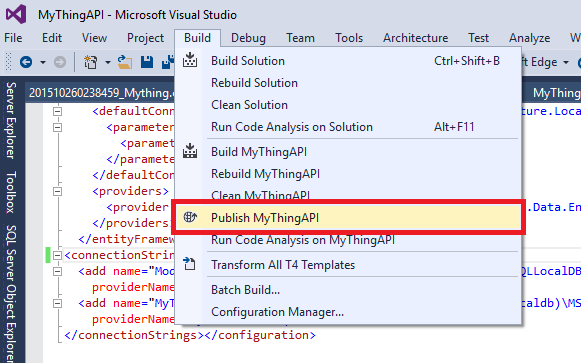Click the Open File folder icon
This screenshot has height=363, width=581.
pos(125,62)
